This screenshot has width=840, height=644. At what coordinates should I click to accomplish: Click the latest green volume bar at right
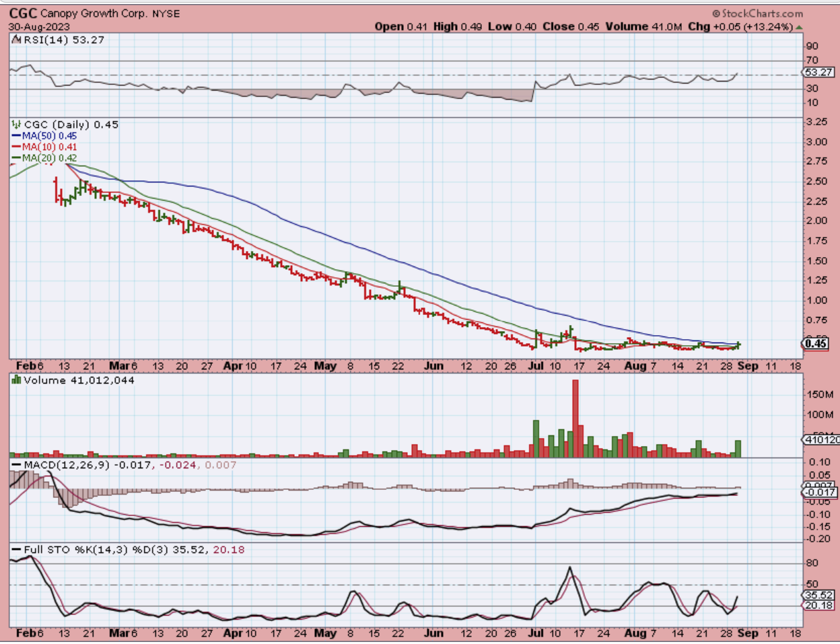pyautogui.click(x=738, y=449)
